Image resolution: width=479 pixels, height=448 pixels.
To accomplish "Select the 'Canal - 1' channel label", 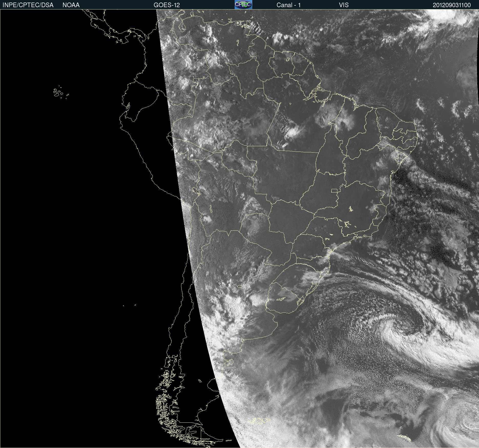I will tap(289, 5).
